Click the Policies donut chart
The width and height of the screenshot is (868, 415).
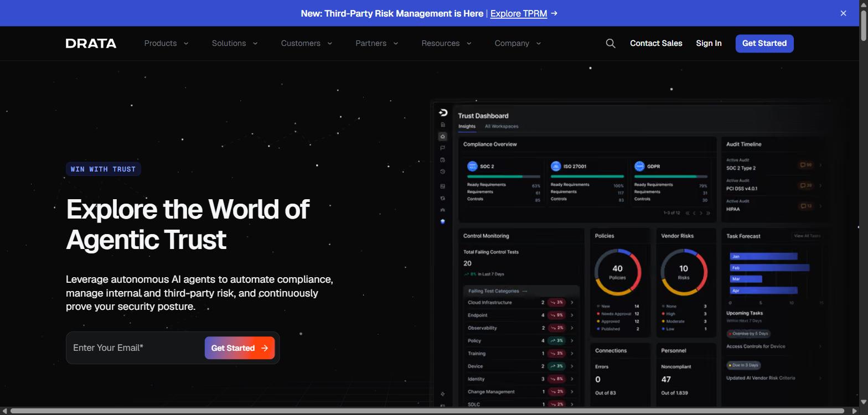tap(617, 272)
